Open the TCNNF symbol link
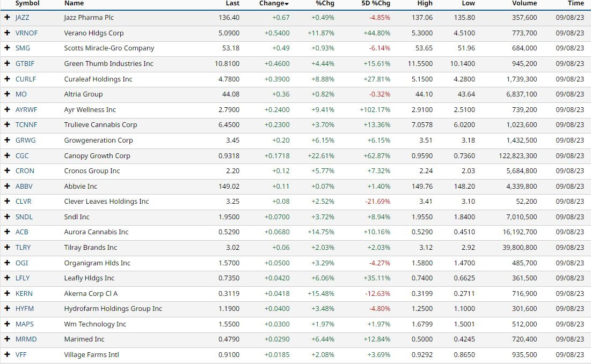This screenshot has width=591, height=364. click(x=26, y=124)
